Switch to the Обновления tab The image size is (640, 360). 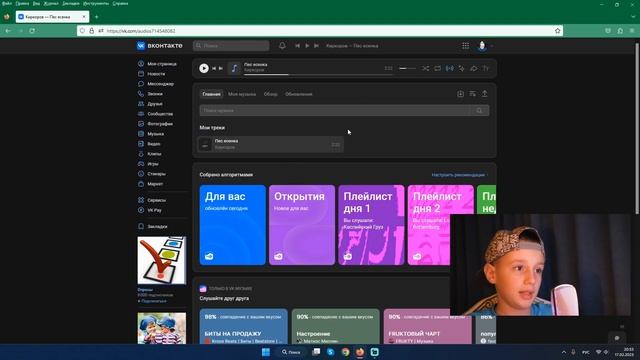[299, 94]
